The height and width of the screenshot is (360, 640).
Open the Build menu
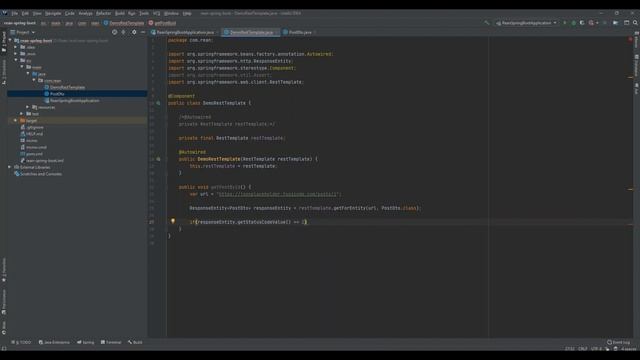click(x=120, y=13)
